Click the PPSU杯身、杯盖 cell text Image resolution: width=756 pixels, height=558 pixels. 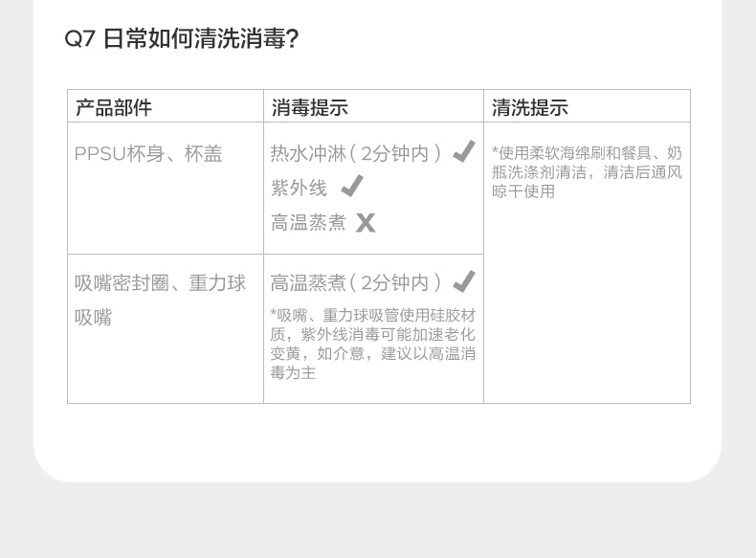click(148, 153)
